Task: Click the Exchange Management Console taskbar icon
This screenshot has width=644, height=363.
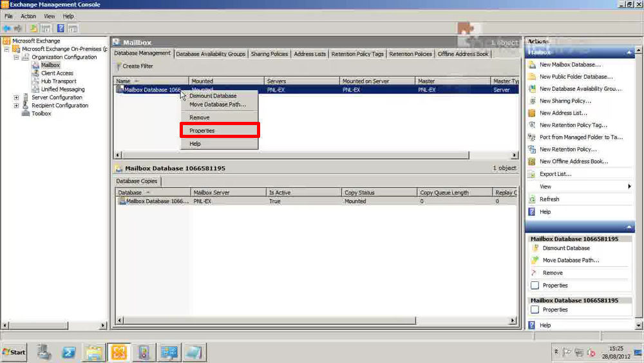Action: coord(118,352)
